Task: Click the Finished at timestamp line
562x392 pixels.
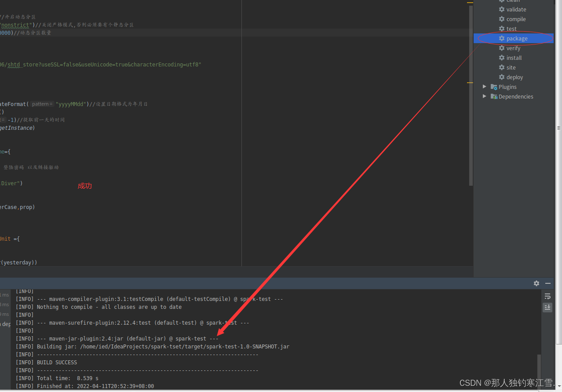Action: coord(85,386)
